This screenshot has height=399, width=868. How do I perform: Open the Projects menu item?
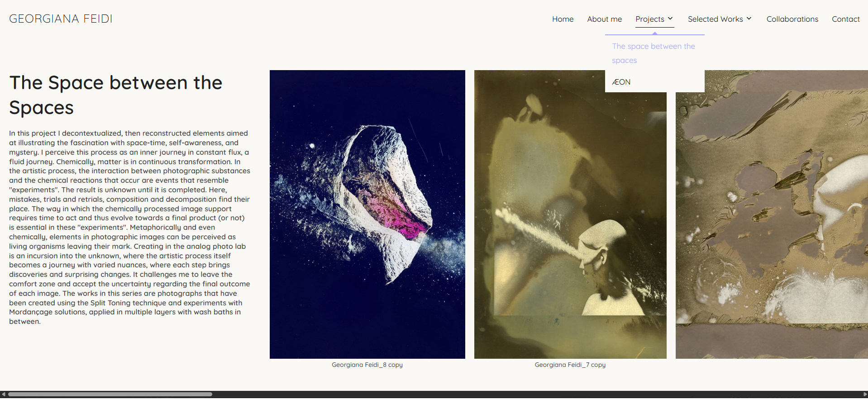point(650,19)
